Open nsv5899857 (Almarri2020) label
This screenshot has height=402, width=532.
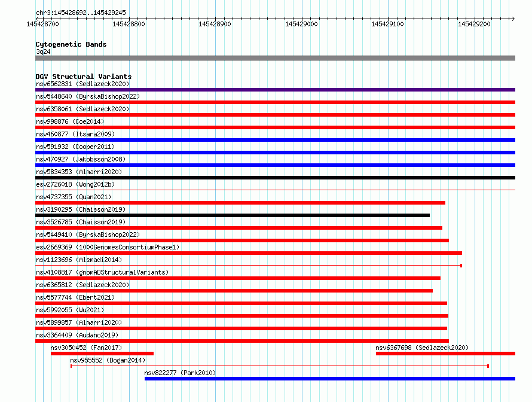tap(79, 322)
